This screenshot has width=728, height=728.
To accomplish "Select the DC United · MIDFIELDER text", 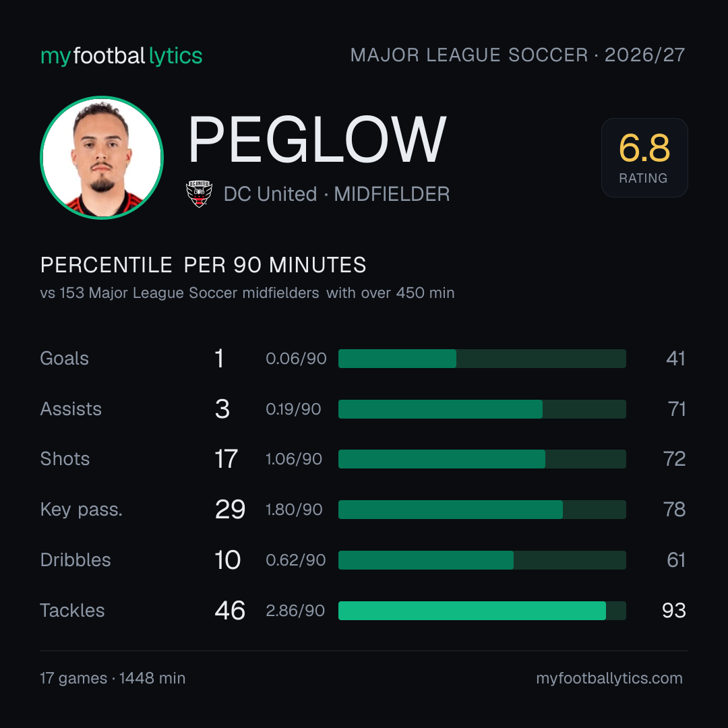I will [336, 194].
